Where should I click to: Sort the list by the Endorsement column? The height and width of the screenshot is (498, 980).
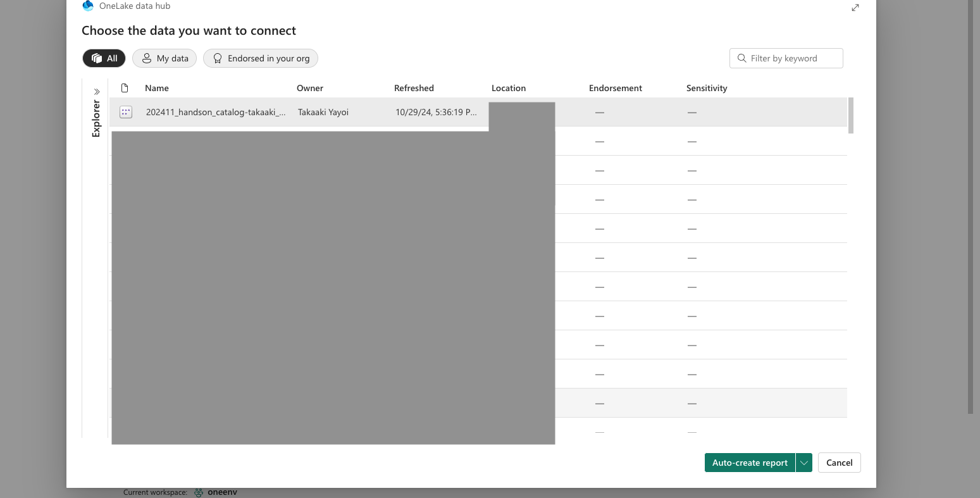click(x=616, y=88)
